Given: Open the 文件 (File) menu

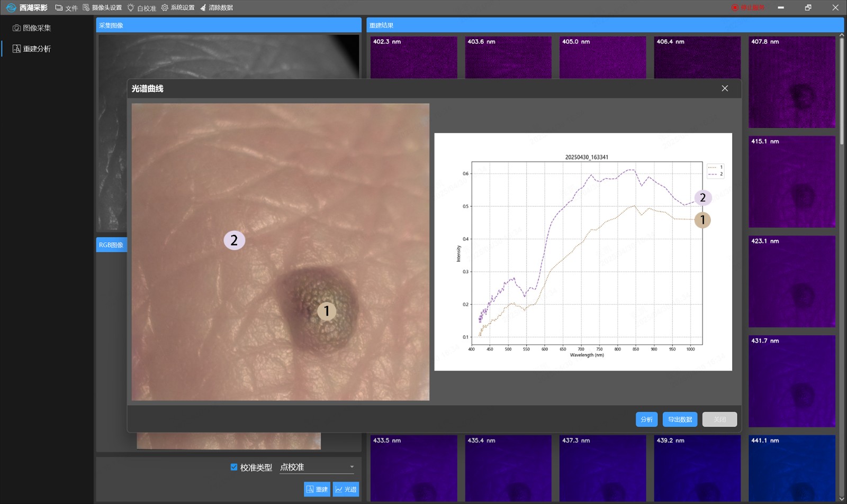Looking at the screenshot, I should 66,8.
